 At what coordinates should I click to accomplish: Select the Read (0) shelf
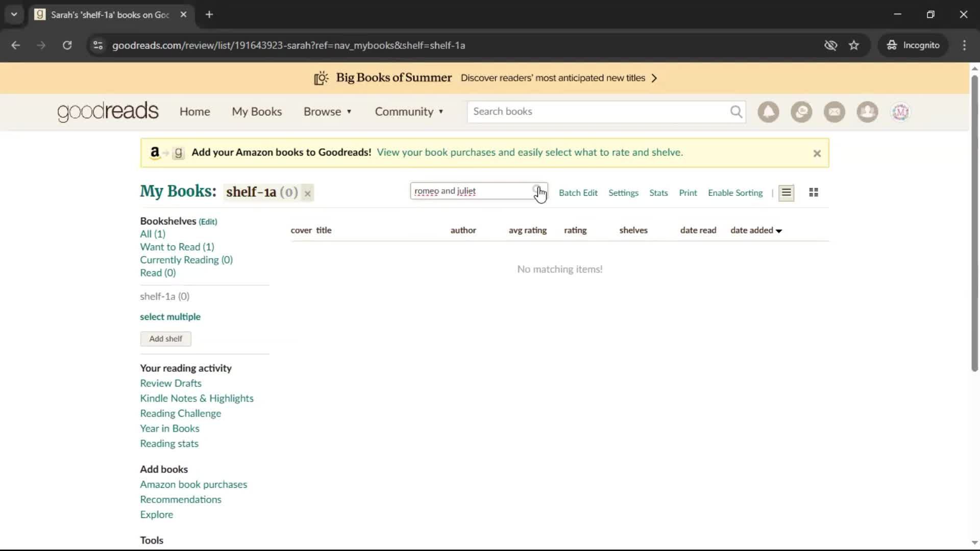pyautogui.click(x=158, y=273)
